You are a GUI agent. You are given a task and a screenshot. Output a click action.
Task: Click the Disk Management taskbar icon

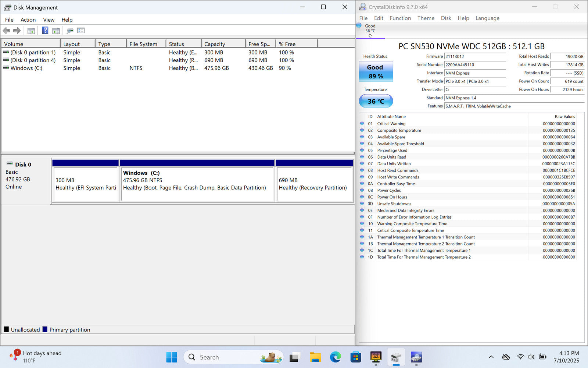pyautogui.click(x=396, y=357)
